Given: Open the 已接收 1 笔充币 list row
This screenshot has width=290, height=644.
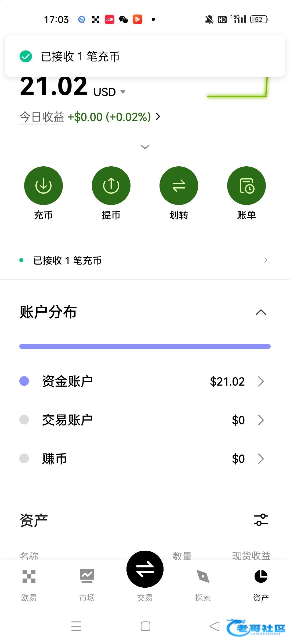Looking at the screenshot, I should point(145,260).
